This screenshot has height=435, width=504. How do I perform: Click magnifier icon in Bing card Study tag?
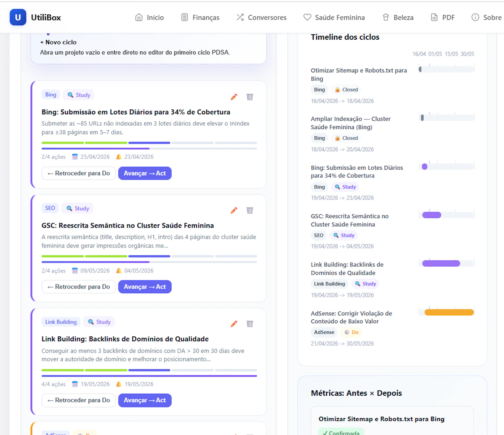pyautogui.click(x=71, y=95)
